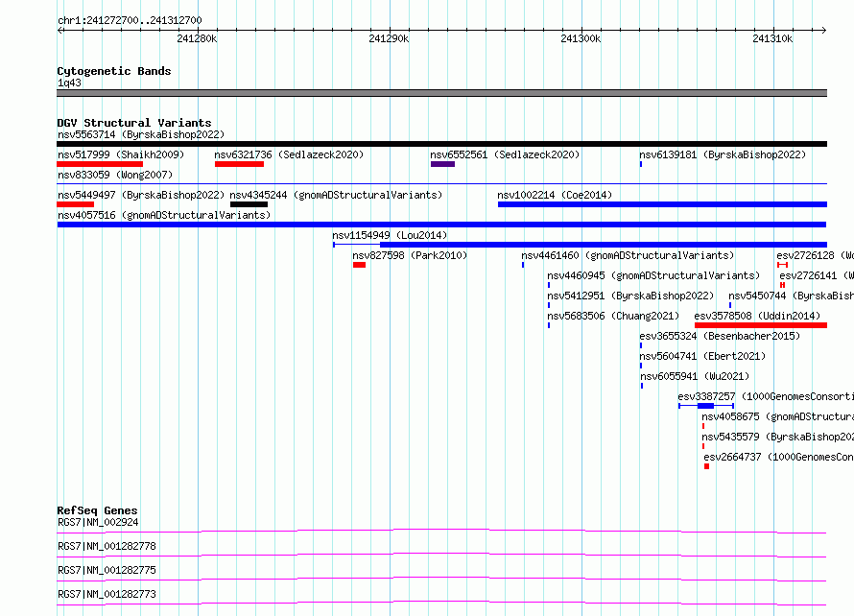Click the 241290k ruler position

coord(389,38)
